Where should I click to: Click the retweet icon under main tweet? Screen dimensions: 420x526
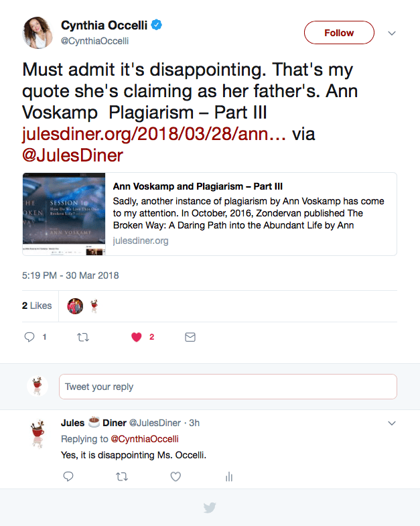point(83,337)
